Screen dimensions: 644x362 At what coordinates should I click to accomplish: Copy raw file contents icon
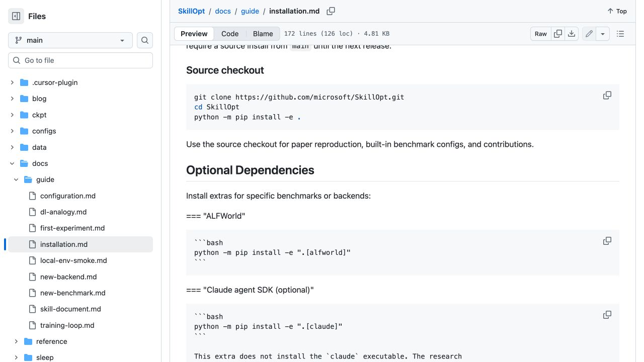558,34
